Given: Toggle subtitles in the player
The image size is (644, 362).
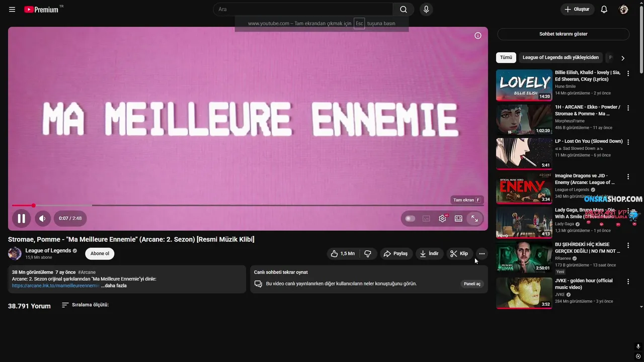Looking at the screenshot, I should [x=426, y=219].
